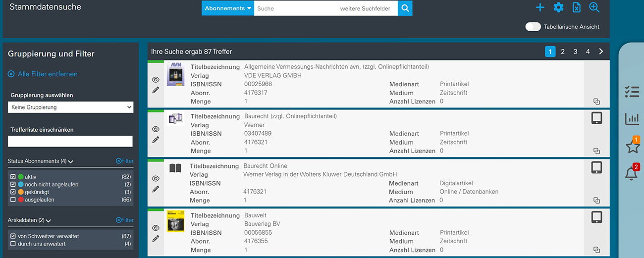Open the checklist icon in right sidebar
Viewport: 644px width, 258px height.
[632, 92]
